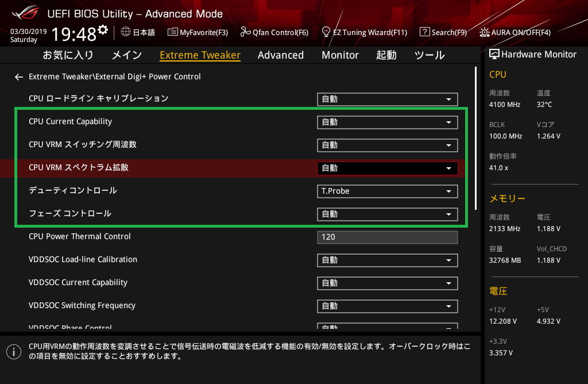588x384 pixels.
Task: Click the 32°C CPU temperature value
Action: point(544,105)
